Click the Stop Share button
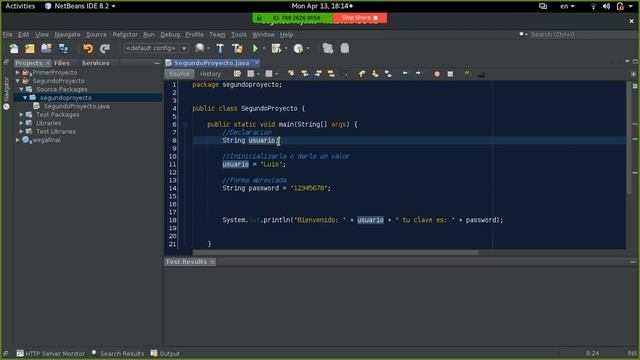 click(x=360, y=18)
